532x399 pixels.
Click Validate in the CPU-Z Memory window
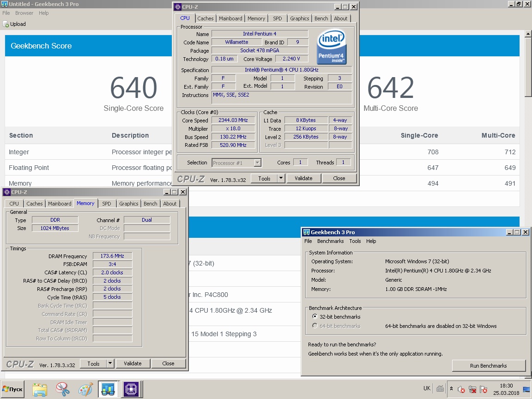tap(133, 363)
